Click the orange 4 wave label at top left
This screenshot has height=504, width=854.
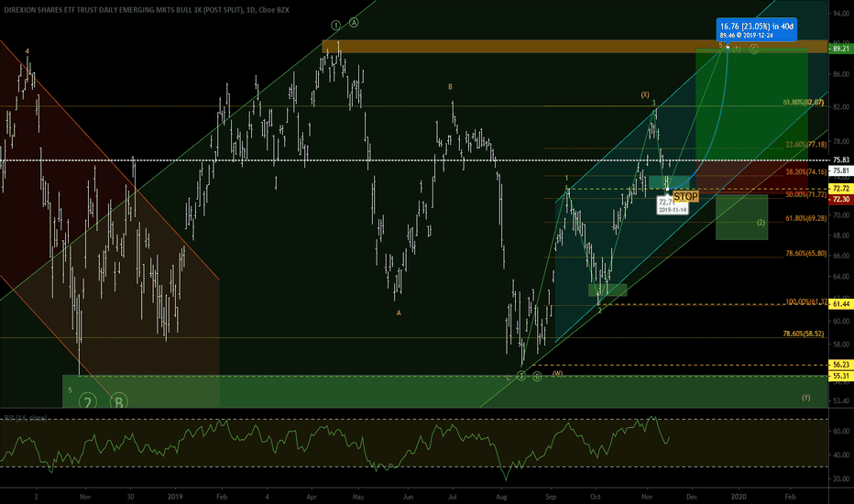point(27,51)
